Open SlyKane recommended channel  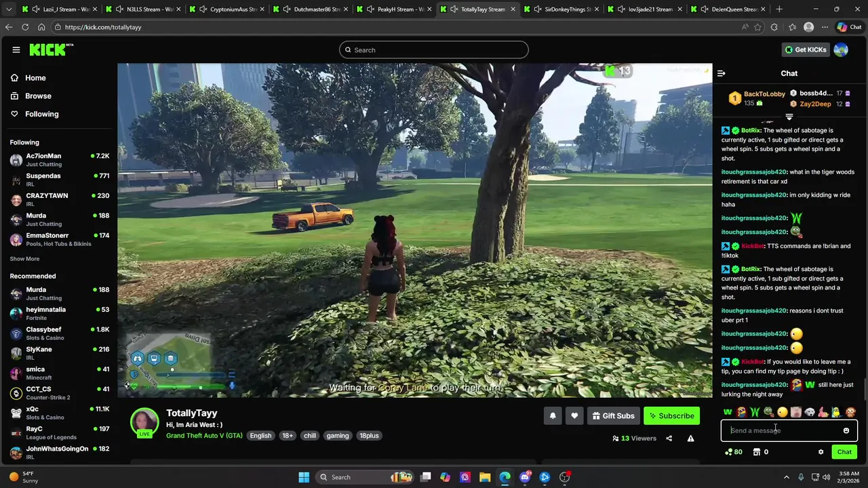coord(59,353)
